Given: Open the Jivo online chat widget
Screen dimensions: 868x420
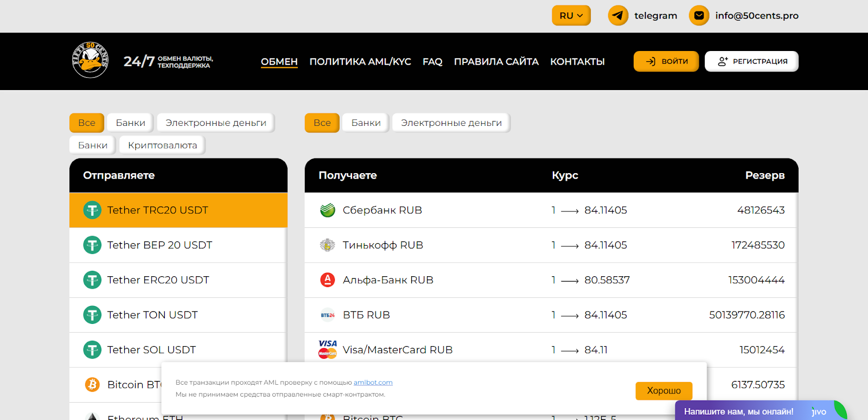Looking at the screenshot, I should click(x=759, y=411).
